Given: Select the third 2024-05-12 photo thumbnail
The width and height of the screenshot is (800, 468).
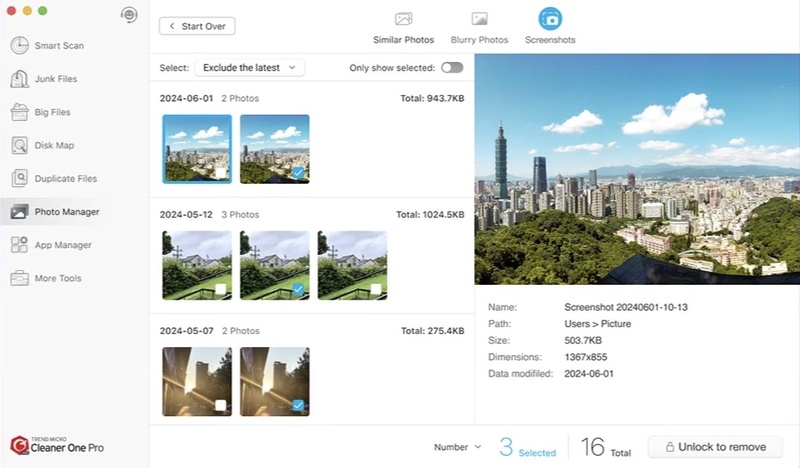Looking at the screenshot, I should click(x=352, y=265).
